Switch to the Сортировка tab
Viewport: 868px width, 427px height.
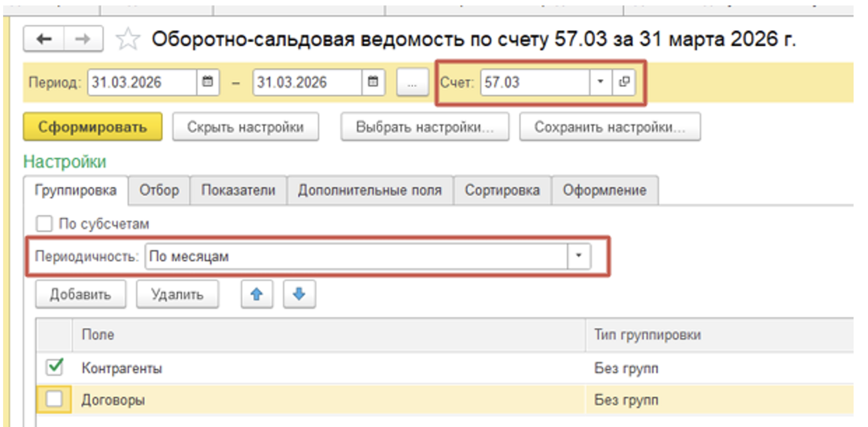click(502, 191)
